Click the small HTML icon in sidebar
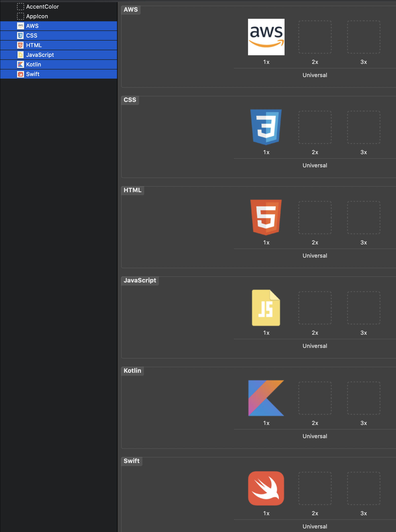The height and width of the screenshot is (532, 396). 21,45
